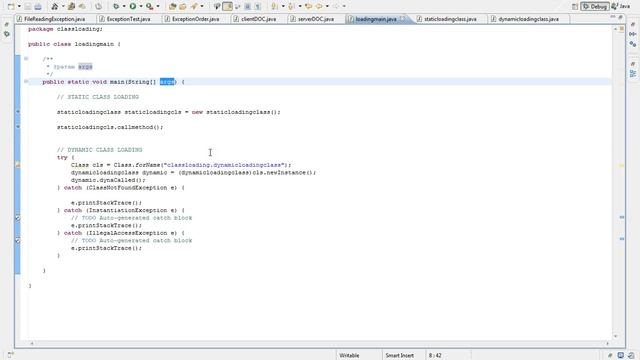640x360 pixels.
Task: Minimize the editor area
Action: tap(613, 17)
